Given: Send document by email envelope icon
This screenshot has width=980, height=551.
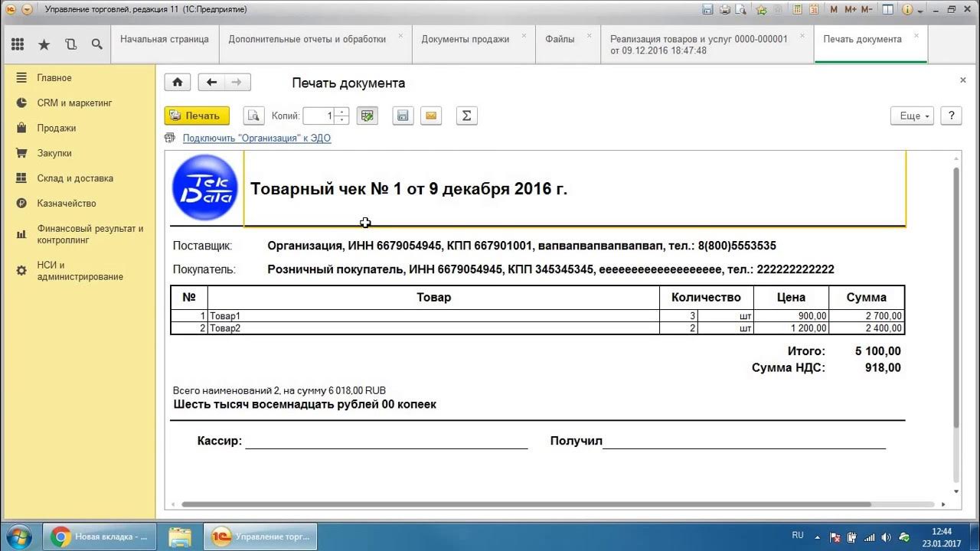Looking at the screenshot, I should [431, 116].
